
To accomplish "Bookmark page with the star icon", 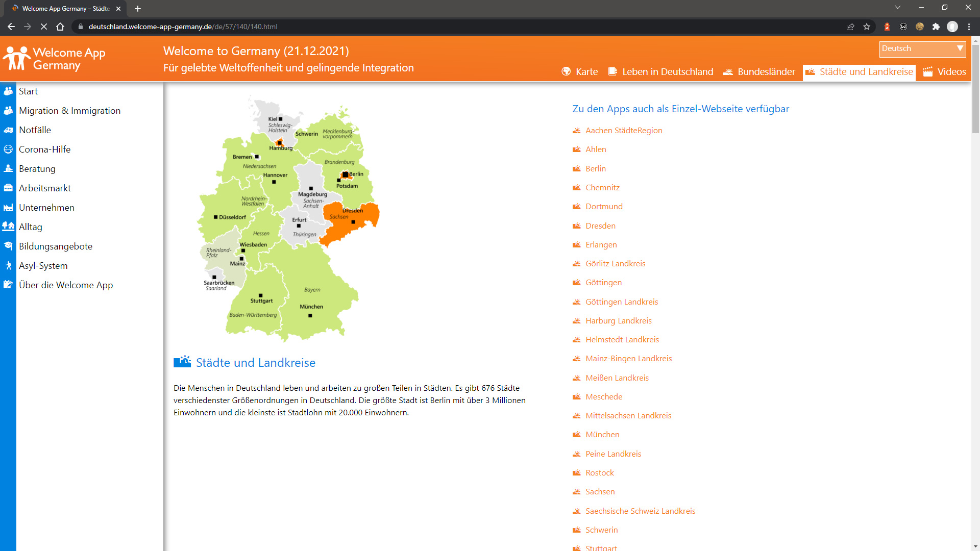I will [867, 27].
